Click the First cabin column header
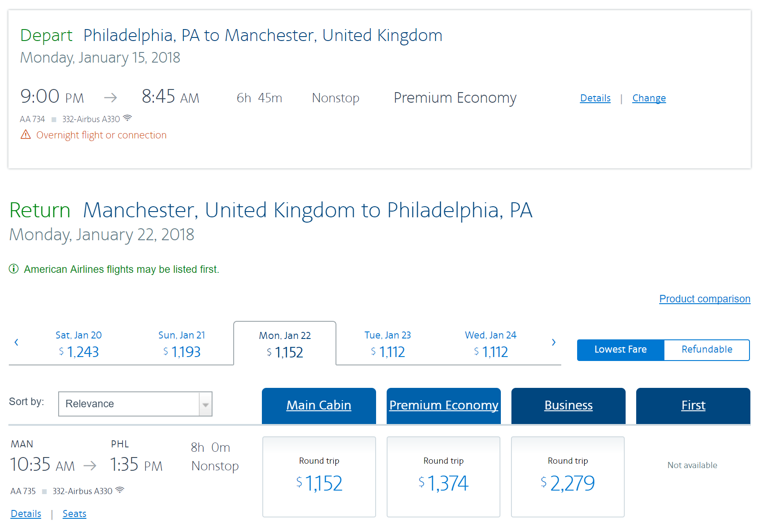 point(693,406)
